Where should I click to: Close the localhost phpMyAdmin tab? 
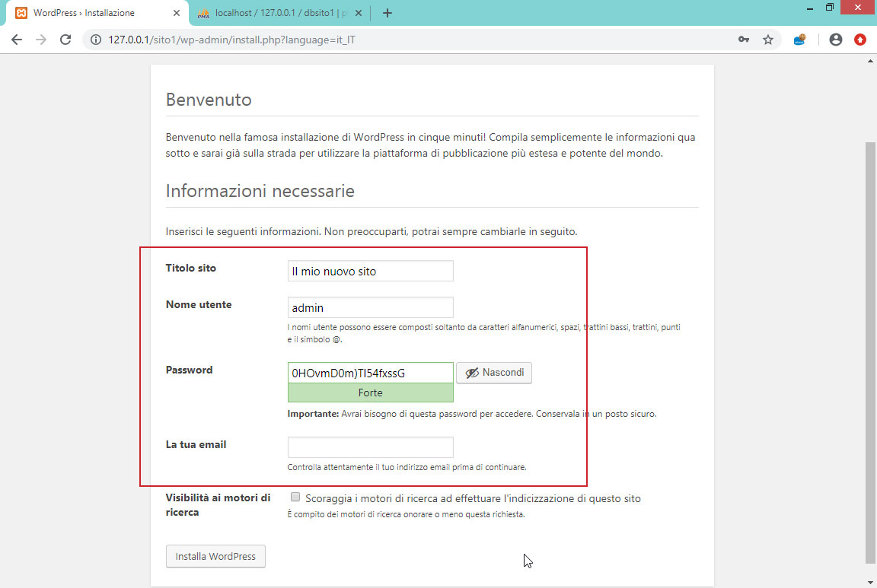tap(359, 13)
